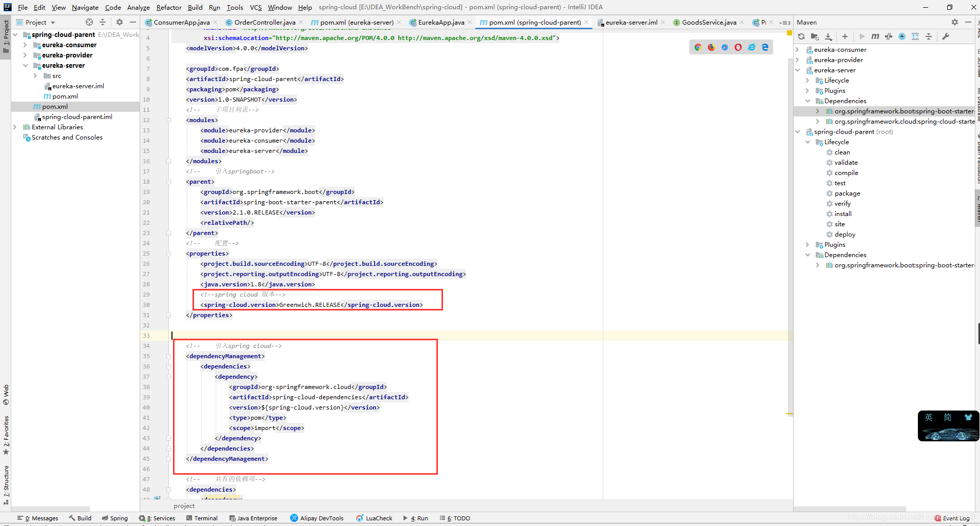Expand External Libraries node
Image resolution: width=980 pixels, height=526 pixels.
tap(15, 127)
